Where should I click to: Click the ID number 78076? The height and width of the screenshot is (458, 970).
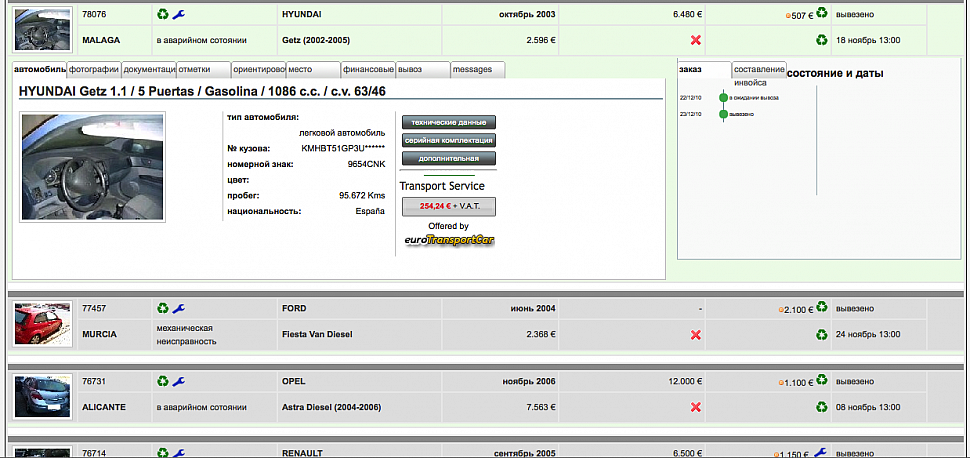pyautogui.click(x=94, y=14)
